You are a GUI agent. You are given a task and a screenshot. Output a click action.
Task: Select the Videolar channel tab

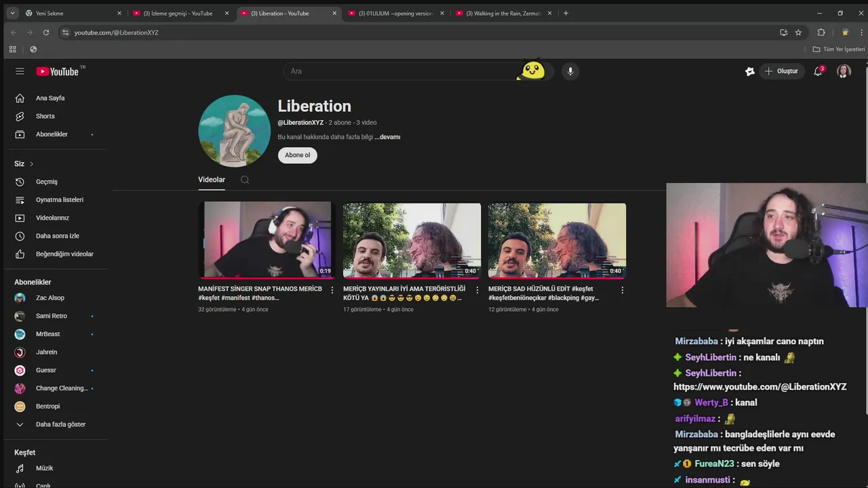pyautogui.click(x=212, y=180)
